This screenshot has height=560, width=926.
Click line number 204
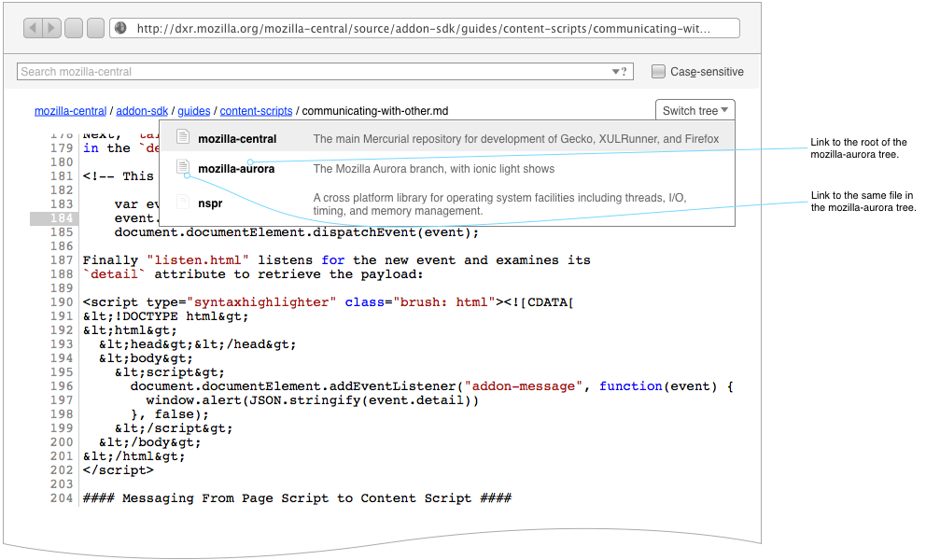pos(62,498)
